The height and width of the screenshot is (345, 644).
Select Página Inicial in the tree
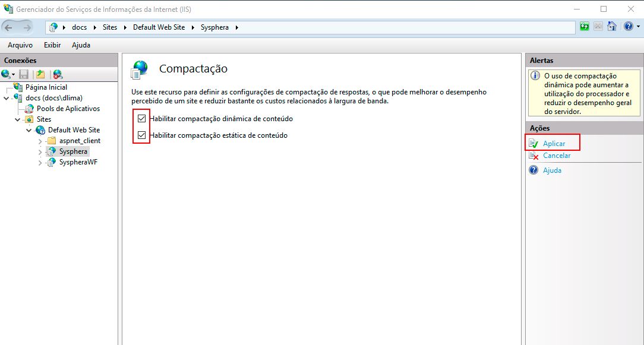tap(46, 87)
